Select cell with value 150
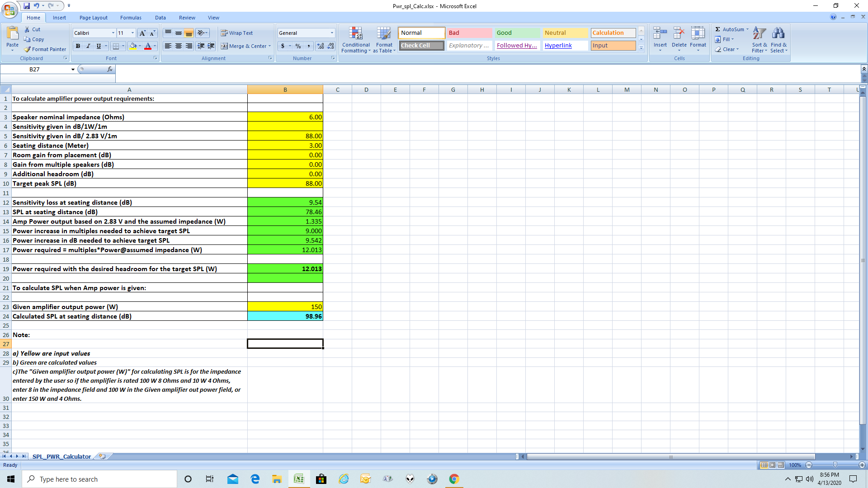This screenshot has width=868, height=488. click(x=285, y=307)
